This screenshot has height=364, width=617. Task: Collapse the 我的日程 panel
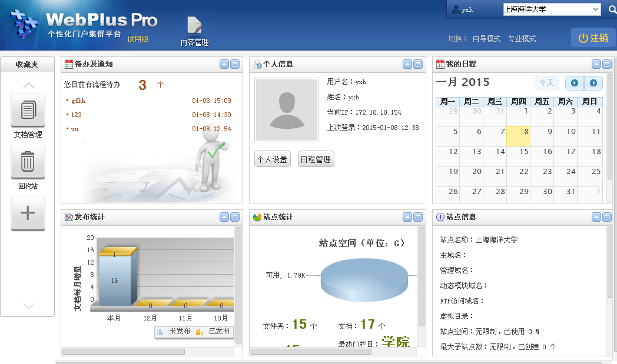tap(596, 64)
